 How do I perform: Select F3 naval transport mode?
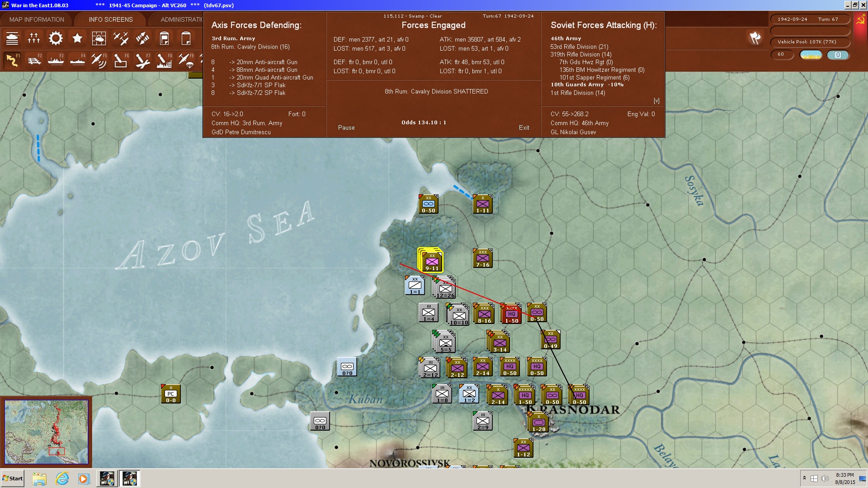tap(56, 61)
